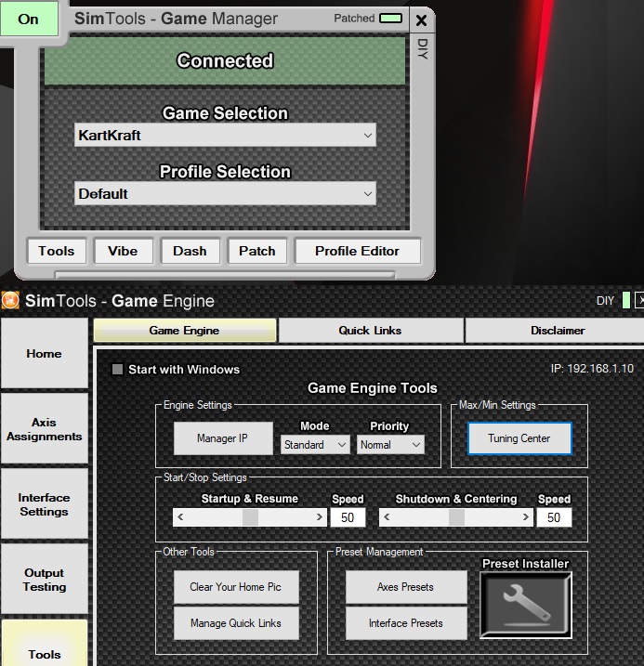Image resolution: width=644 pixels, height=666 pixels.
Task: Open the Priority dropdown set to Normal
Action: pos(390,445)
